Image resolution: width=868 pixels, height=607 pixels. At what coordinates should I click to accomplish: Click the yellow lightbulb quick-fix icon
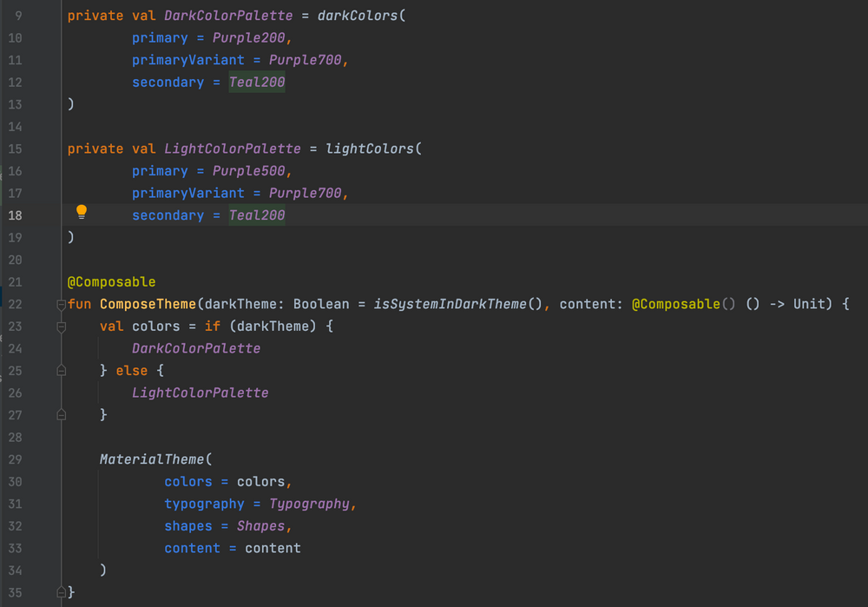82,212
